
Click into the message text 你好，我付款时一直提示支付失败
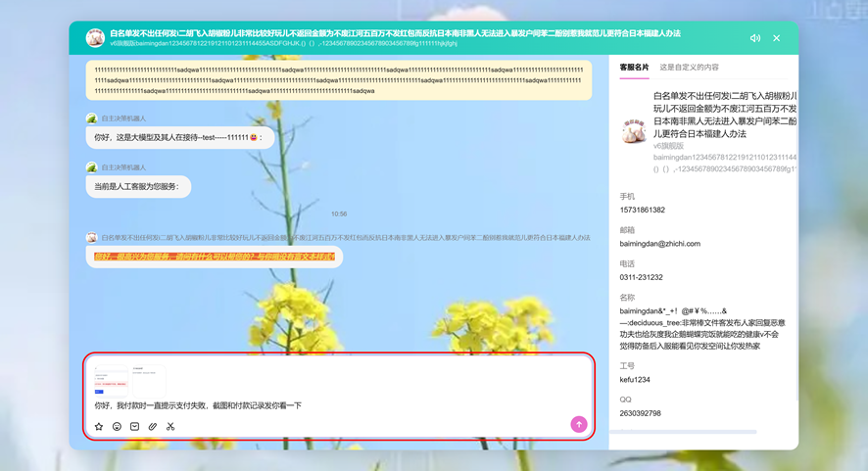coord(198,405)
